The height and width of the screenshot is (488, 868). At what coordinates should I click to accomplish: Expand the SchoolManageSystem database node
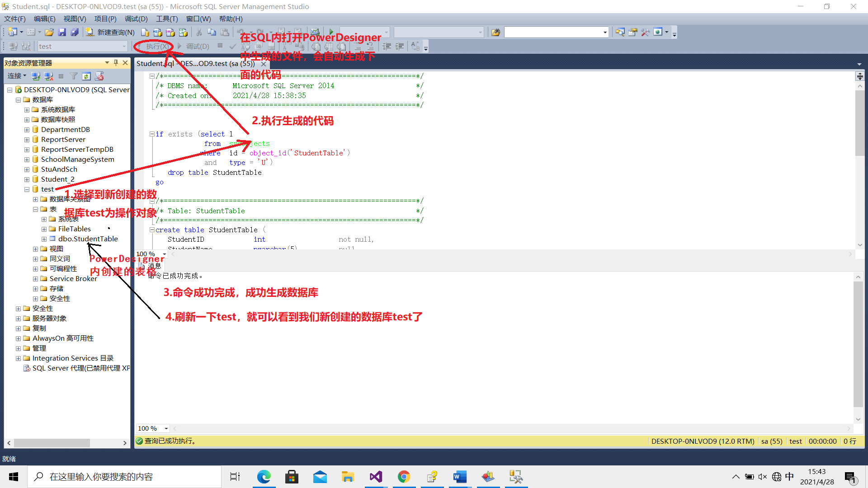pyautogui.click(x=27, y=160)
